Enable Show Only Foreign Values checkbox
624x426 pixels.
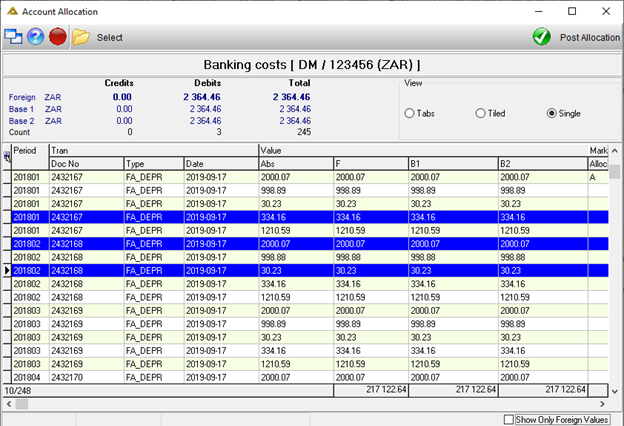(x=508, y=420)
